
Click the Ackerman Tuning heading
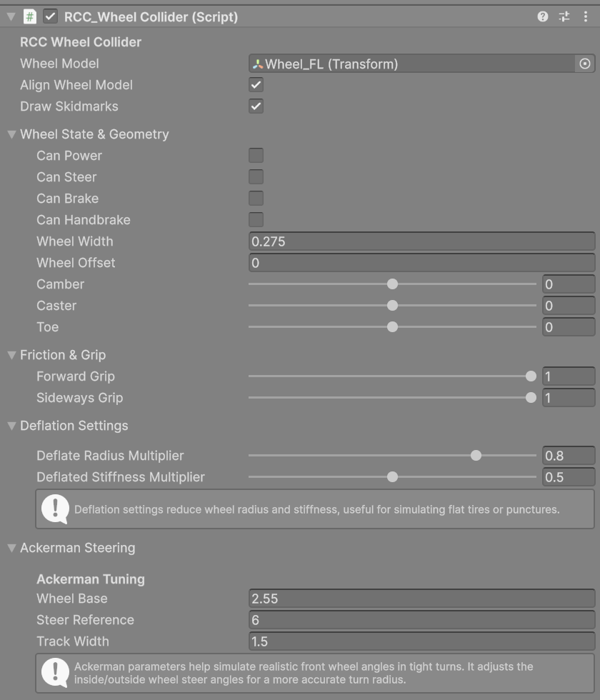tap(91, 579)
